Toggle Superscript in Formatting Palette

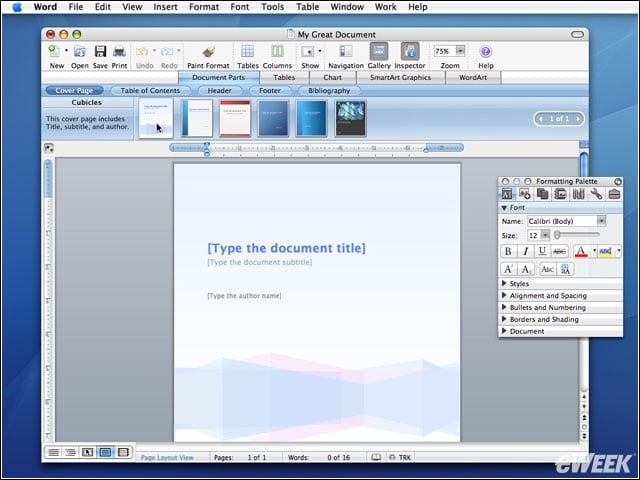point(509,269)
